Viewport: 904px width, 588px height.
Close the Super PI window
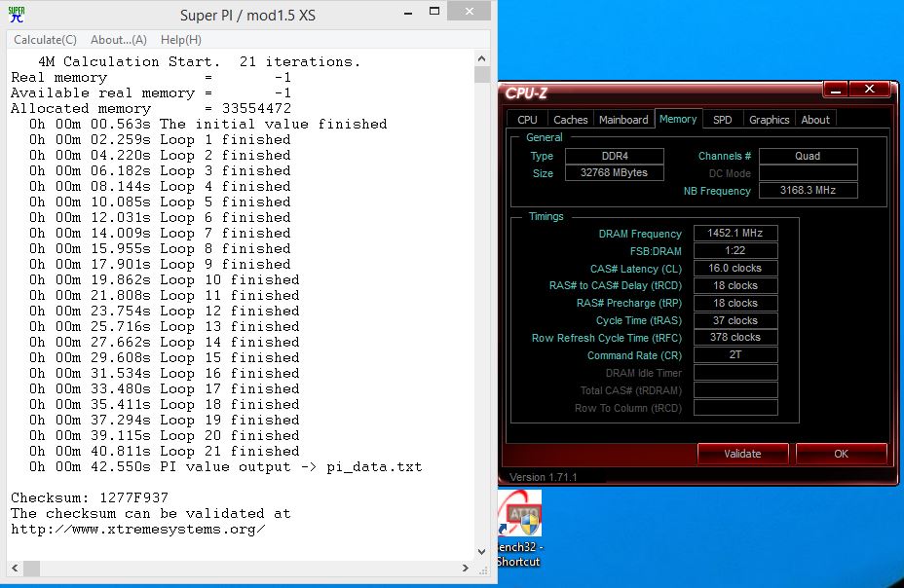pos(470,11)
